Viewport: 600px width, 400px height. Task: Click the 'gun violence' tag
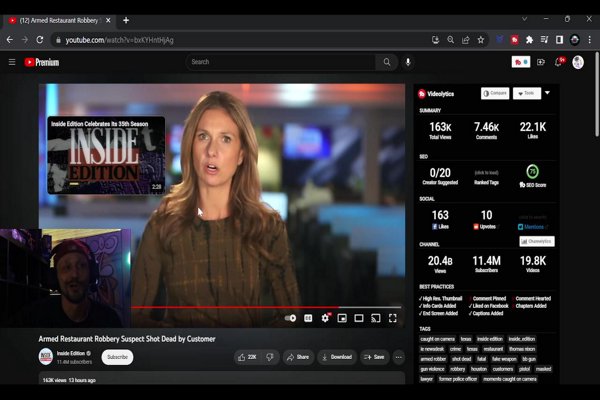(x=432, y=369)
